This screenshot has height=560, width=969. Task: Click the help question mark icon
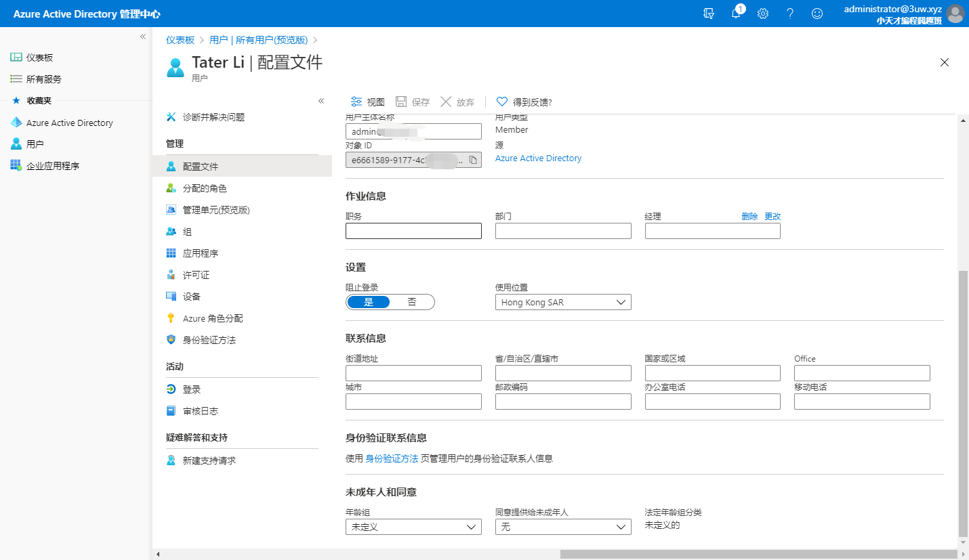[x=790, y=14]
